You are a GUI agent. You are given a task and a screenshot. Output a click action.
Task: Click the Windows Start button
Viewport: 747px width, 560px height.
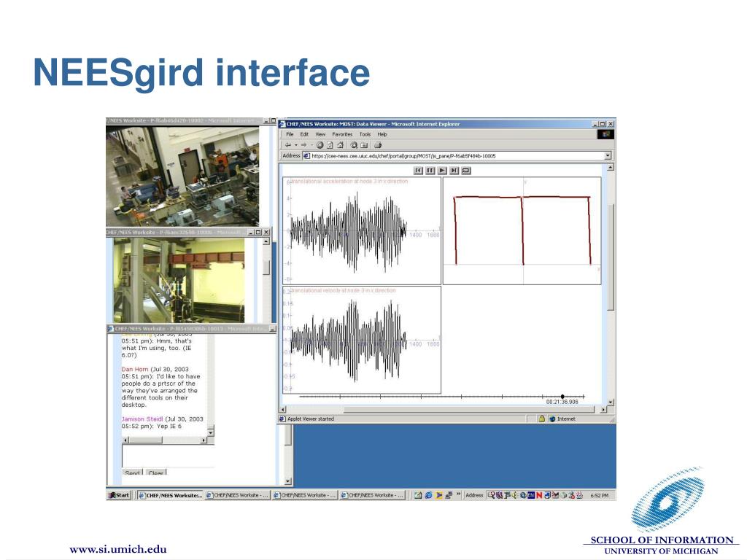click(x=119, y=495)
